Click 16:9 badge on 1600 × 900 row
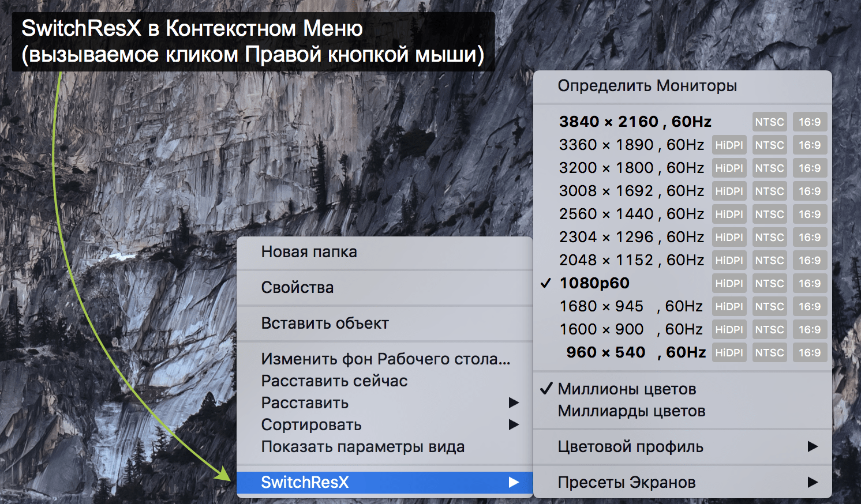This screenshot has width=861, height=504. (810, 329)
